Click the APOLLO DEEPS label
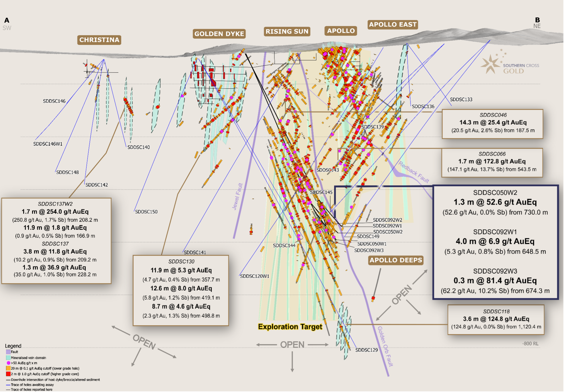The image size is (564, 392). click(396, 260)
